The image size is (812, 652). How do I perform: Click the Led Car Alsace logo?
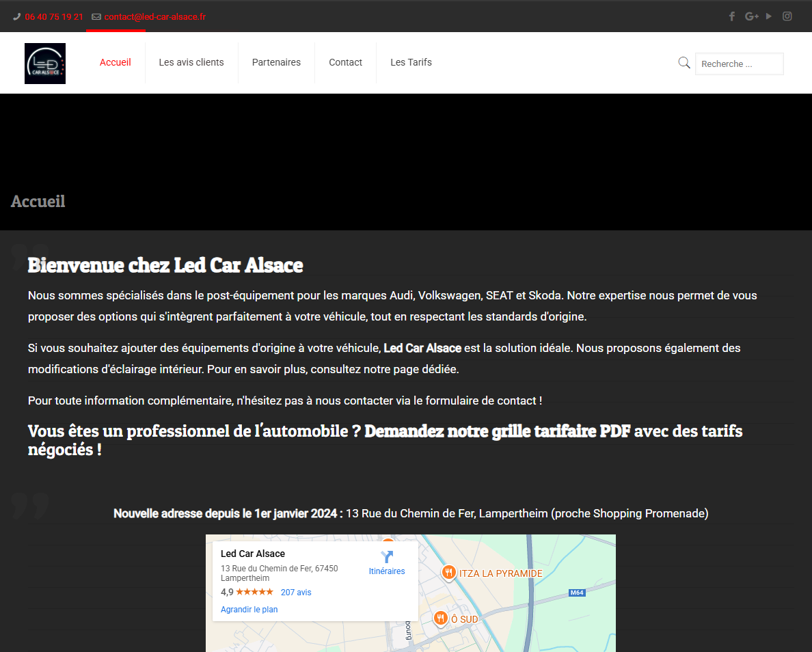tap(45, 64)
